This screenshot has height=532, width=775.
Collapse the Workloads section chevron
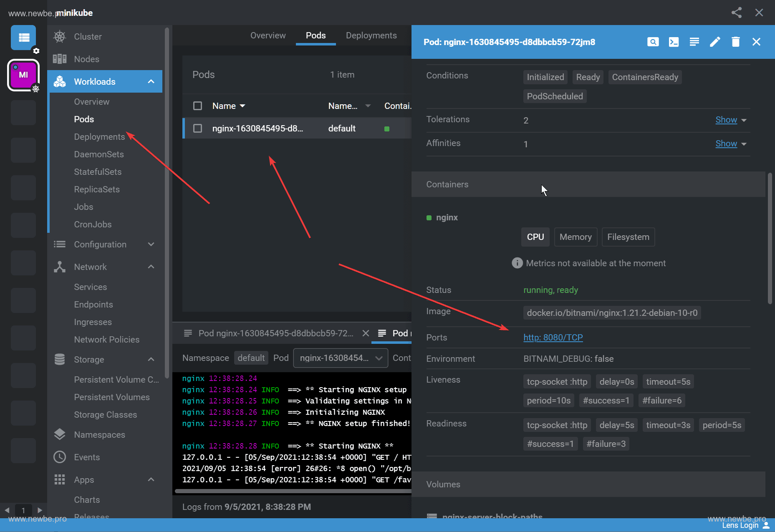pyautogui.click(x=151, y=81)
